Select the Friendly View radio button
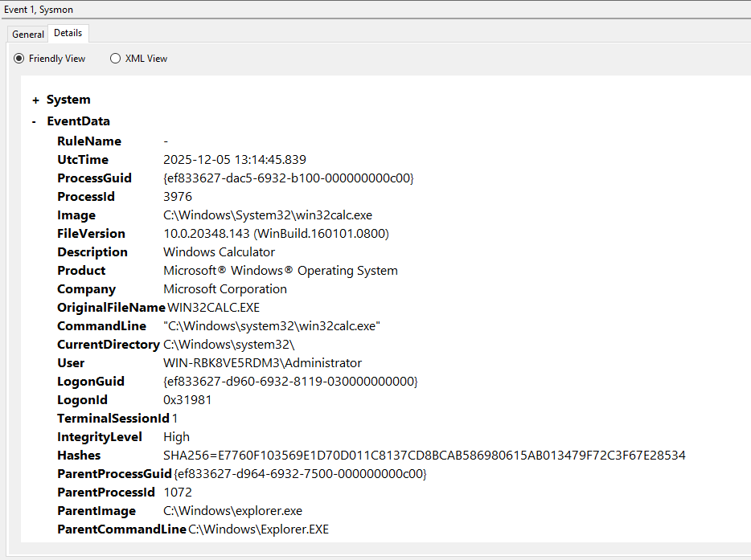The width and height of the screenshot is (751, 560). point(19,59)
